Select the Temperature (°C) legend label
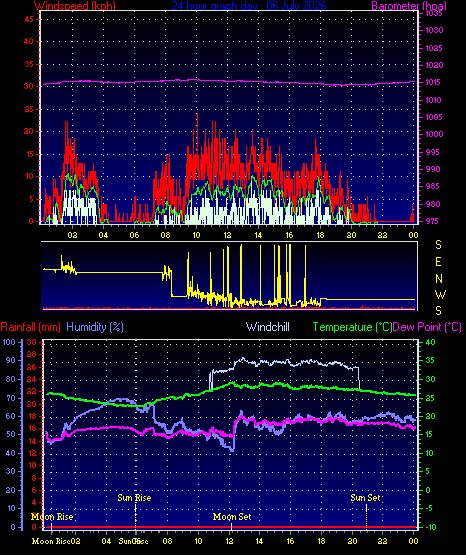The height and width of the screenshot is (555, 466). coord(352,327)
